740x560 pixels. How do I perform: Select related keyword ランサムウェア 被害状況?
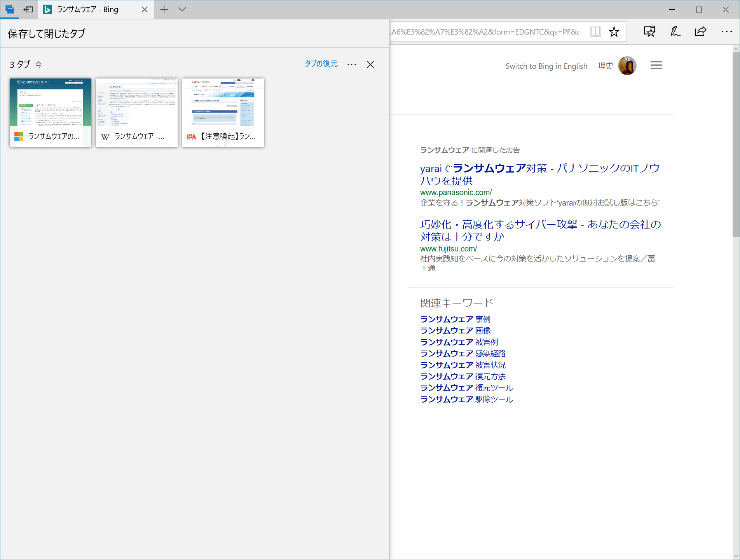[463, 365]
